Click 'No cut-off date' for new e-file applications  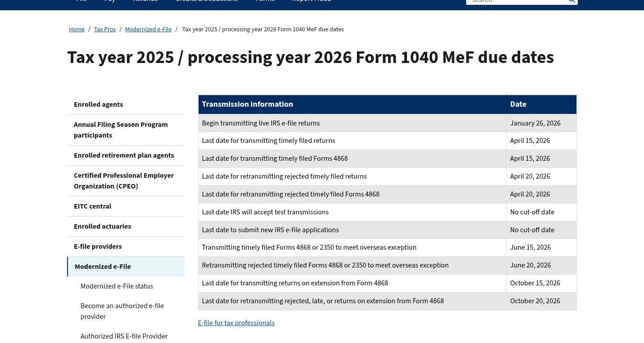[x=542, y=230]
